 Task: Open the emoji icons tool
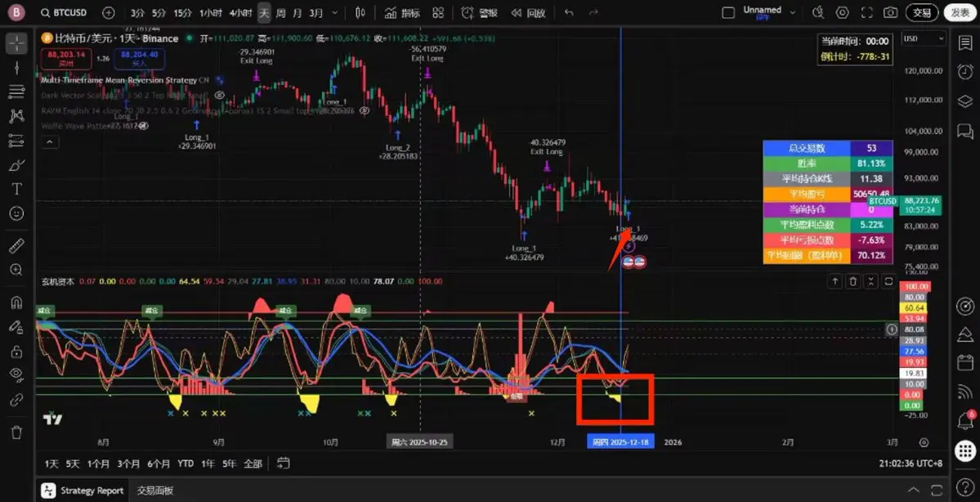[17, 213]
